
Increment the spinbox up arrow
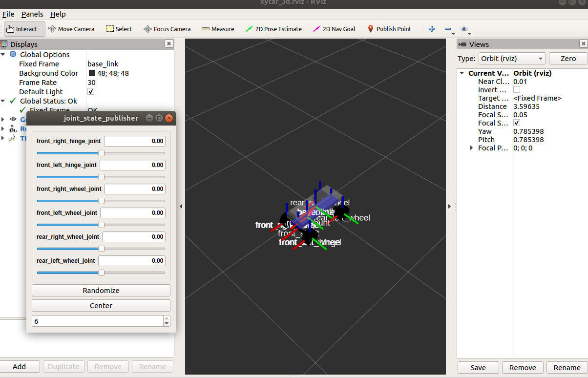click(167, 318)
